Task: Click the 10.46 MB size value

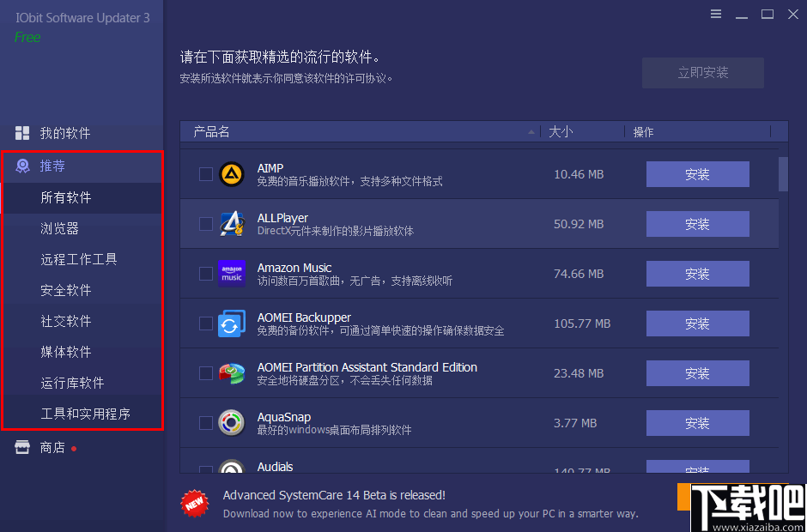Action: (579, 174)
